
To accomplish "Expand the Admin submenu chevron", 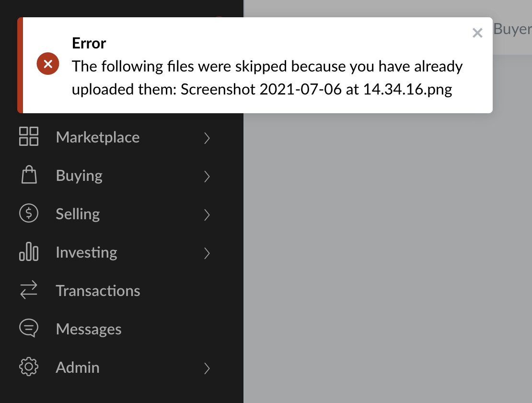I will [207, 368].
